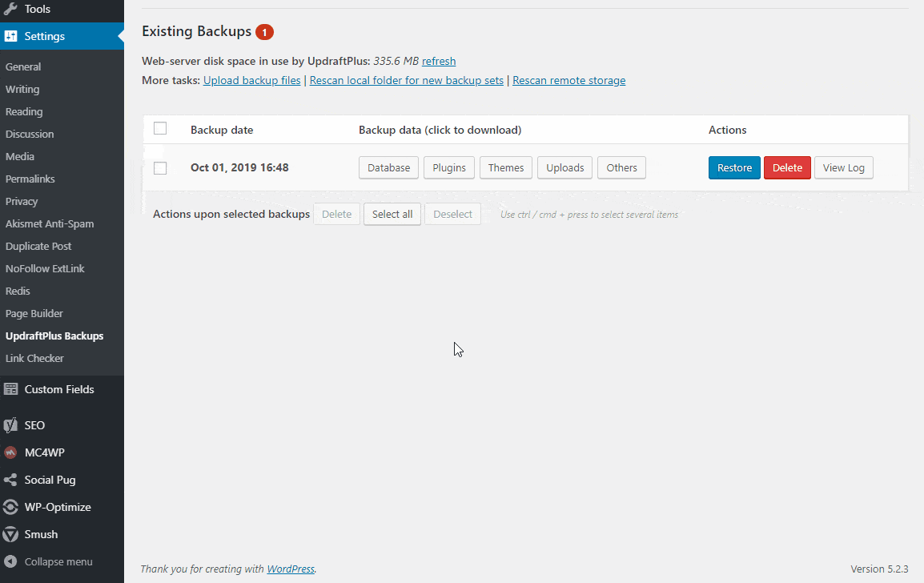Open the WordPress footer link

pyautogui.click(x=291, y=569)
